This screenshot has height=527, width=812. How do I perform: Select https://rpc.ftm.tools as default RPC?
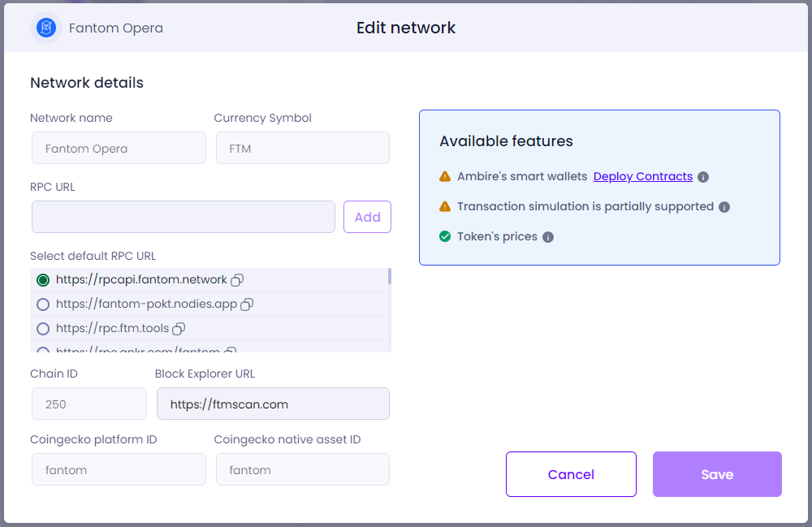[43, 329]
